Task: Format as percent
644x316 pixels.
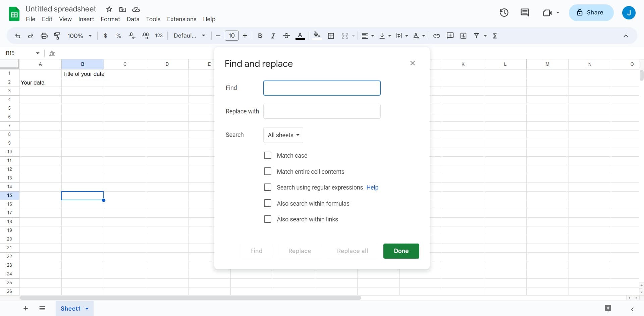Action: click(118, 36)
